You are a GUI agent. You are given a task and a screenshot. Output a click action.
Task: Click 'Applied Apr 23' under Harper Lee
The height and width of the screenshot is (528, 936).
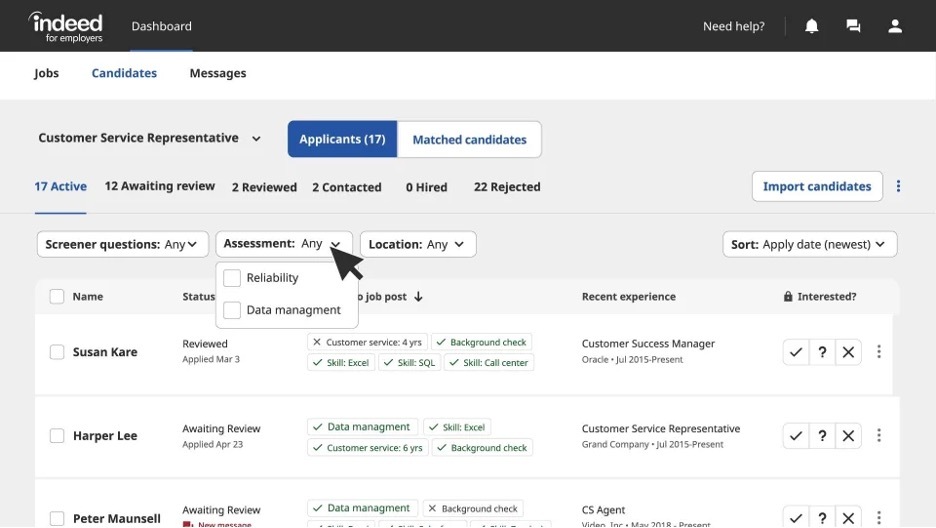[213, 444]
